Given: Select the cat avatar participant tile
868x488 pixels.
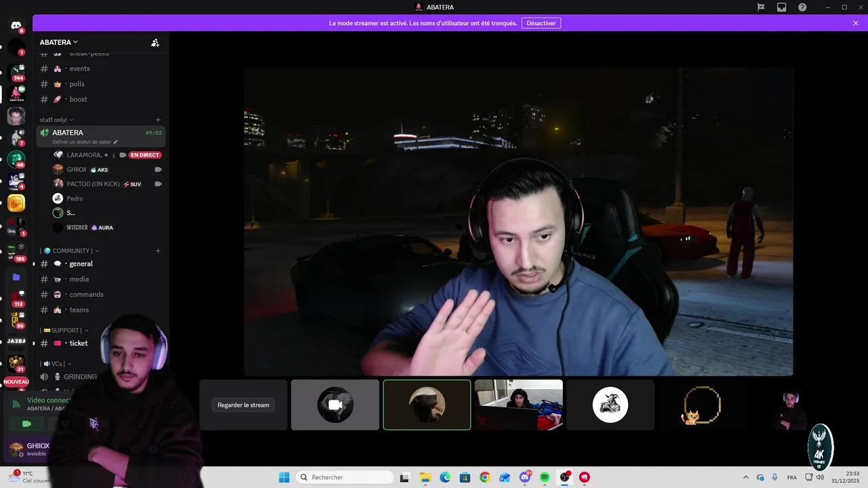Looking at the screenshot, I should coord(702,405).
